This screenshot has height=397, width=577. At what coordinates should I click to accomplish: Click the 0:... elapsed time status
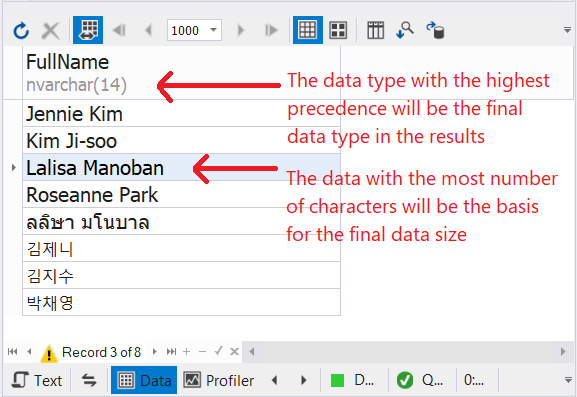474,380
